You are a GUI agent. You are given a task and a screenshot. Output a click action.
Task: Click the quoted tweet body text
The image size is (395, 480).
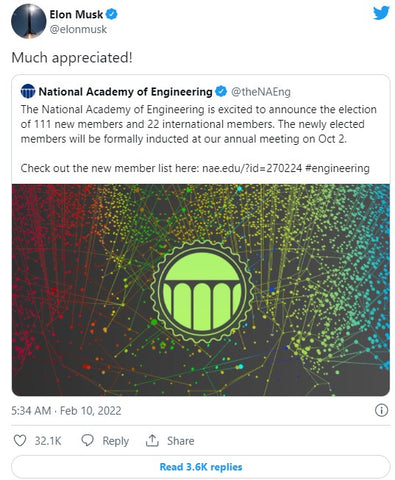[198, 139]
